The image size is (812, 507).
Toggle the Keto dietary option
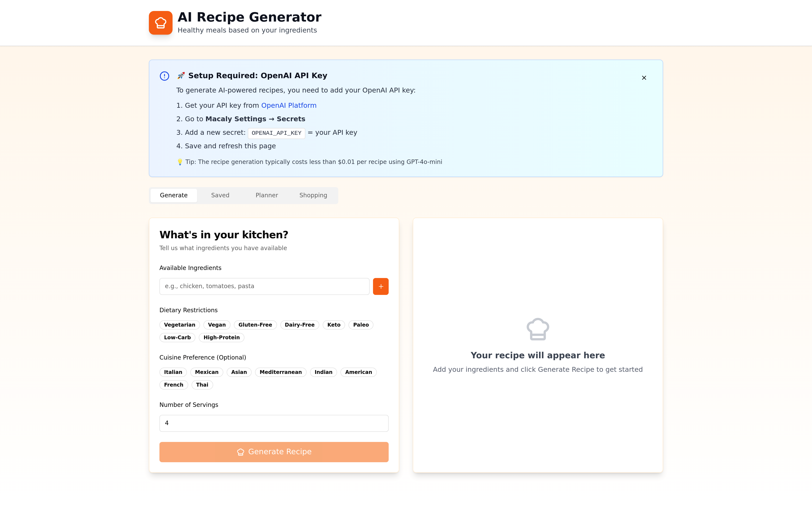[x=333, y=325]
